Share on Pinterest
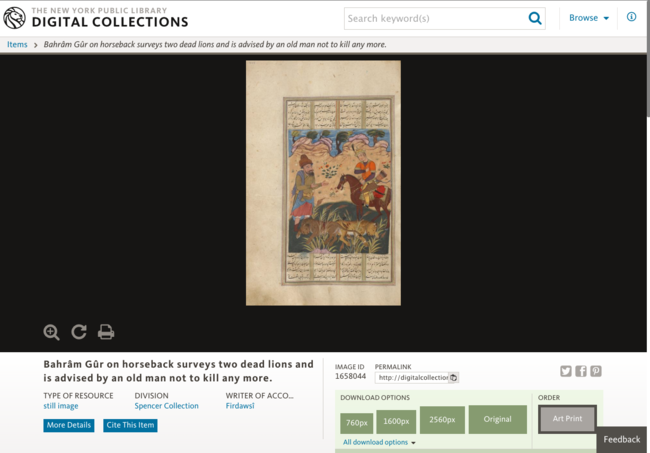 (x=596, y=371)
